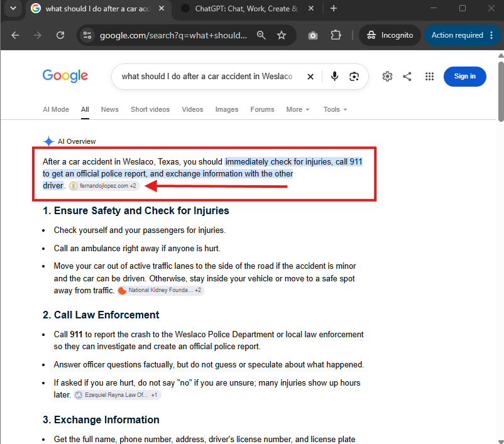Viewport: 504px width, 444px height.
Task: Open the Action required menu
Action: [463, 35]
